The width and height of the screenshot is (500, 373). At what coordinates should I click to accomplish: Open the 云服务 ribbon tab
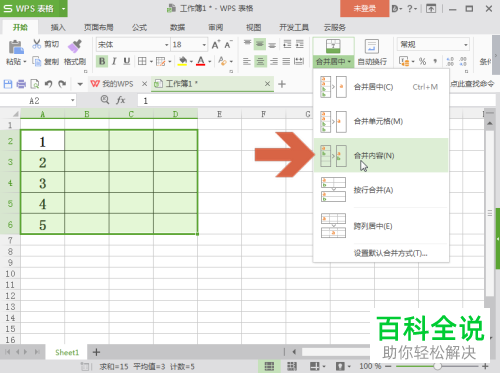click(335, 27)
